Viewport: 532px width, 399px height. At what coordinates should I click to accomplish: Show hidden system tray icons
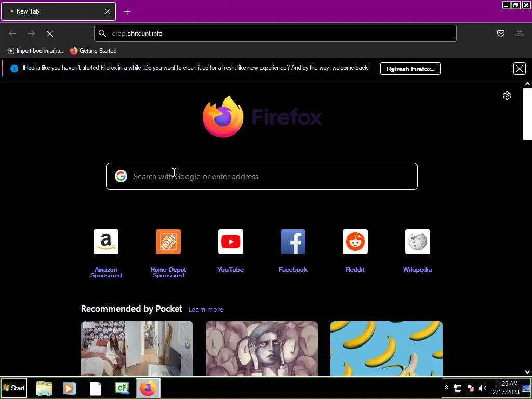(x=446, y=388)
